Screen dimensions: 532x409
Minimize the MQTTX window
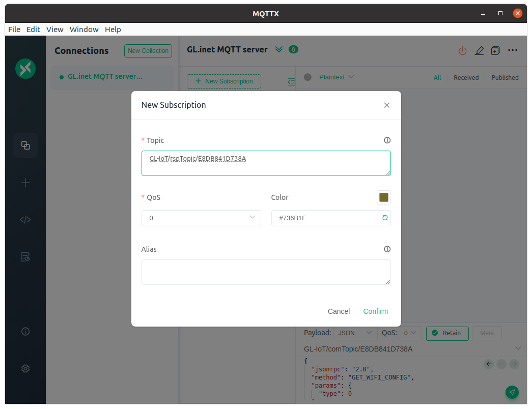(x=483, y=14)
